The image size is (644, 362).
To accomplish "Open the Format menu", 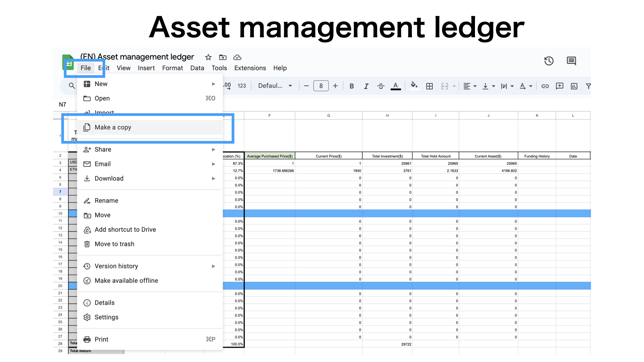I will click(172, 68).
